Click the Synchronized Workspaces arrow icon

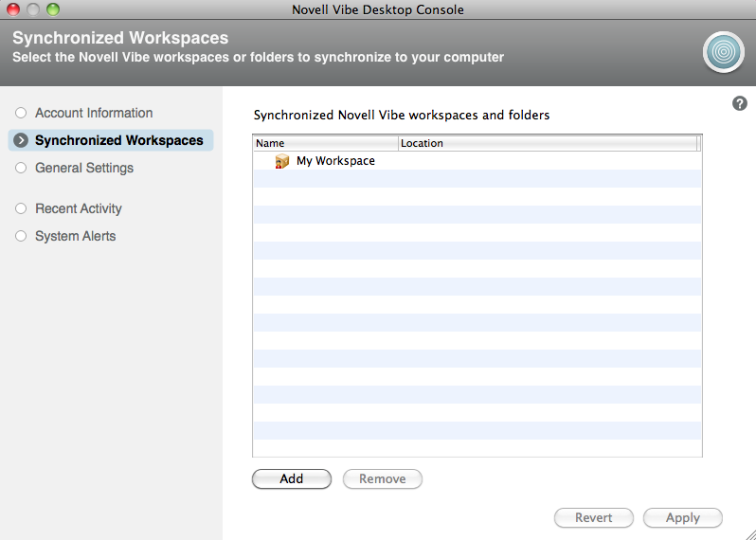click(21, 140)
